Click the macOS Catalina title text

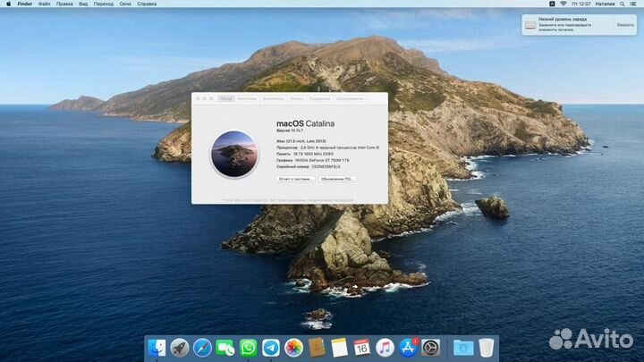click(305, 123)
